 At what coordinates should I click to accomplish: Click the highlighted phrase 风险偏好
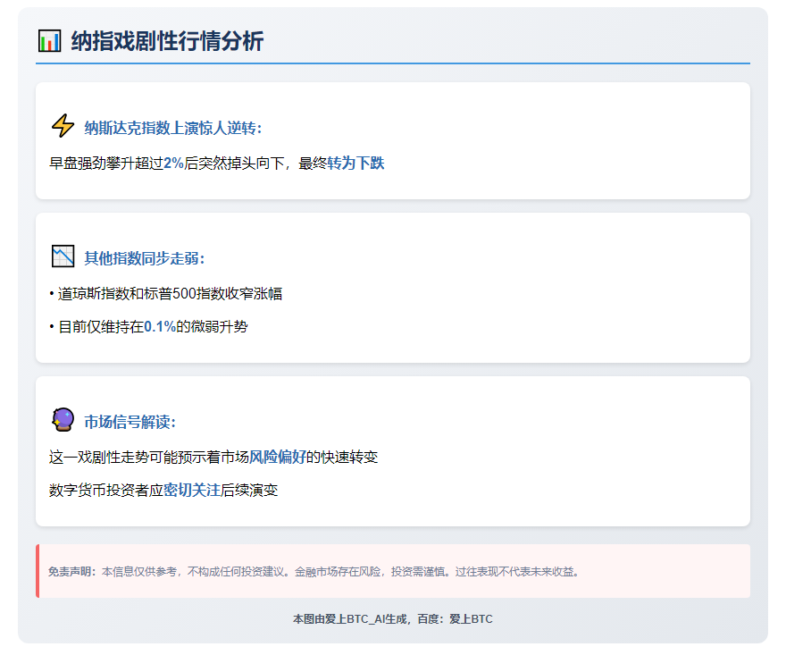(278, 457)
